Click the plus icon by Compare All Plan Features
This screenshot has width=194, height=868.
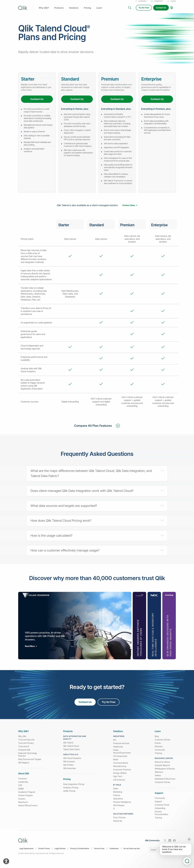118,426
